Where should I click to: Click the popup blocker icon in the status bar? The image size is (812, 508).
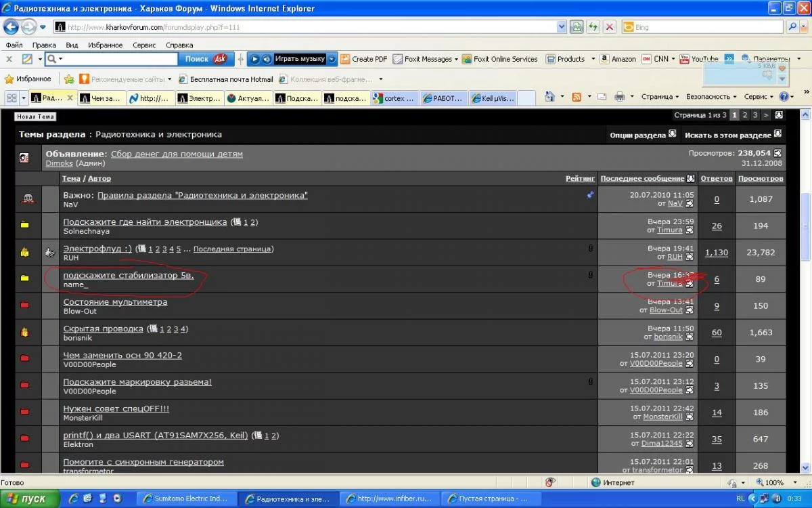pos(550,482)
